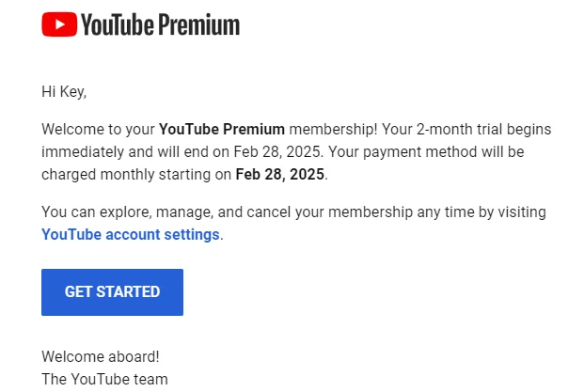
Task: Click the non-bold 'Feb 28, 2025' trial end date
Action: click(x=277, y=152)
